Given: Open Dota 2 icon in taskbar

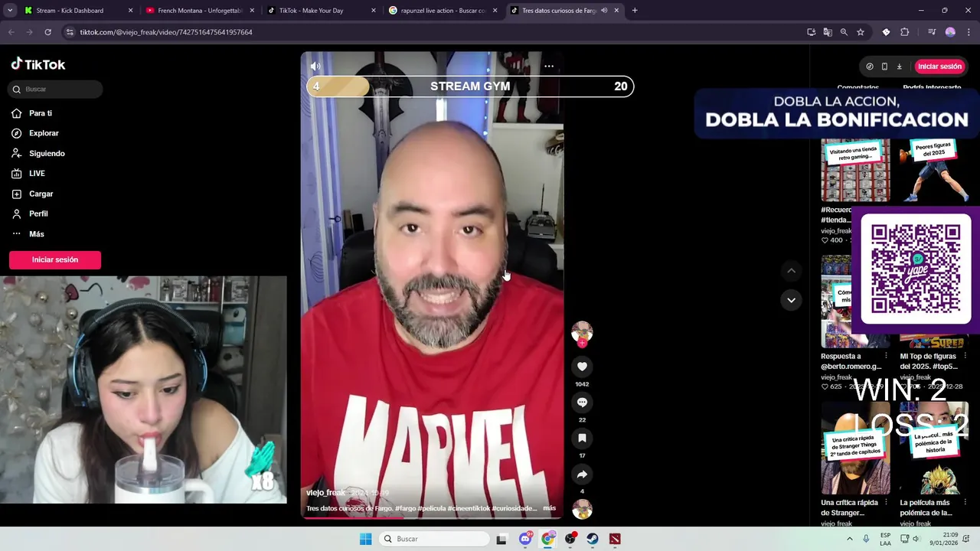Looking at the screenshot, I should coord(615,539).
